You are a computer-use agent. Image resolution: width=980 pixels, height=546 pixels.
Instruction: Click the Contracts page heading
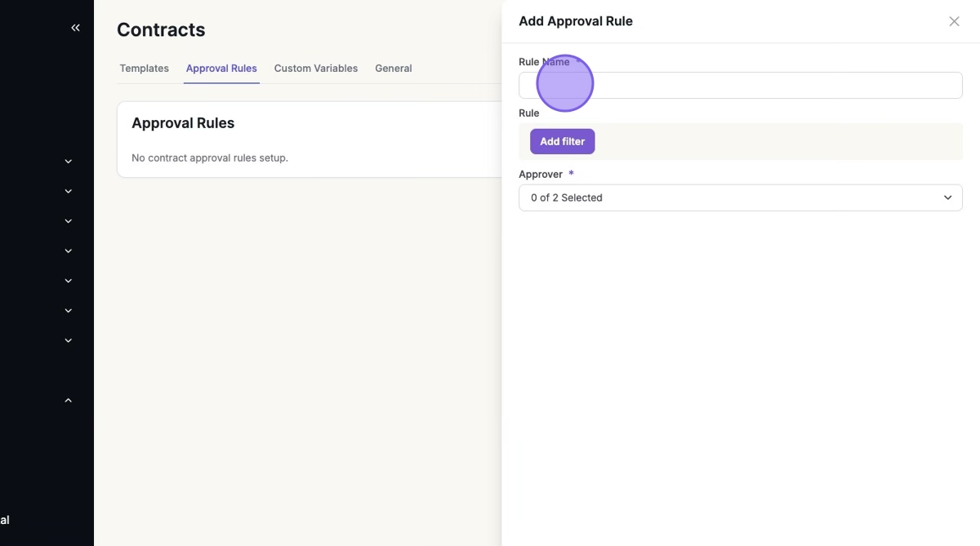[161, 30]
